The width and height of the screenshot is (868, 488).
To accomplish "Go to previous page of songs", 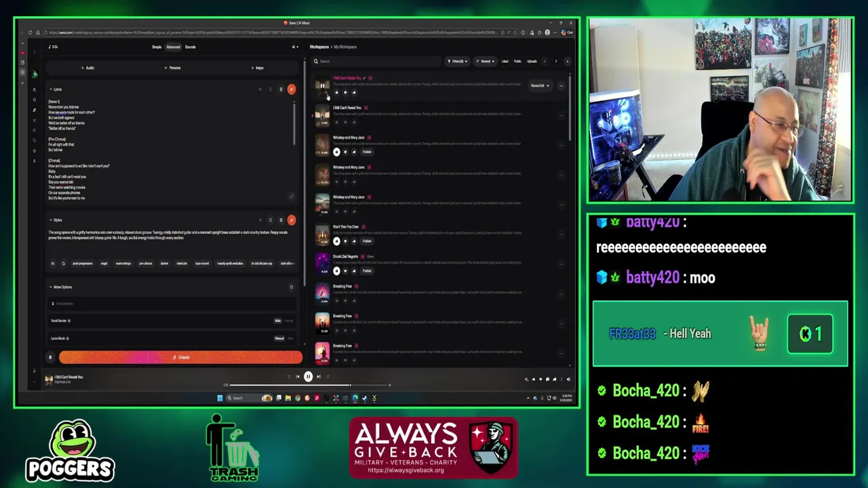I will click(x=545, y=61).
